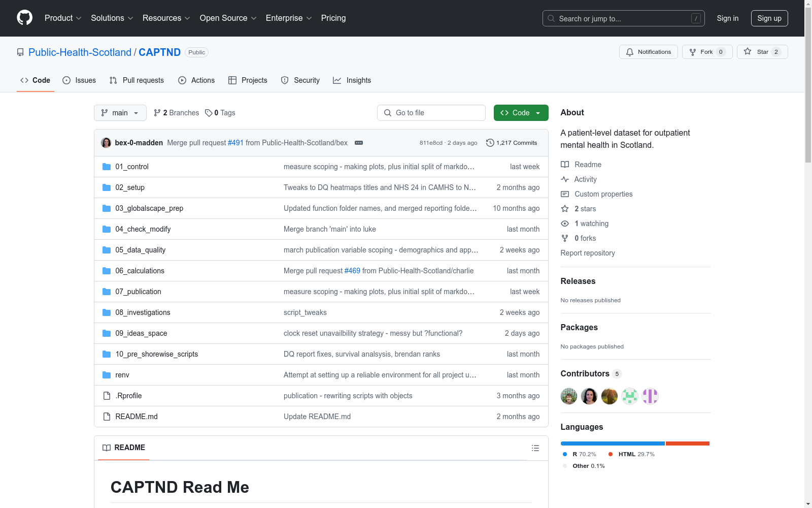Switch to the Actions tab
The image size is (812, 508).
(196, 80)
